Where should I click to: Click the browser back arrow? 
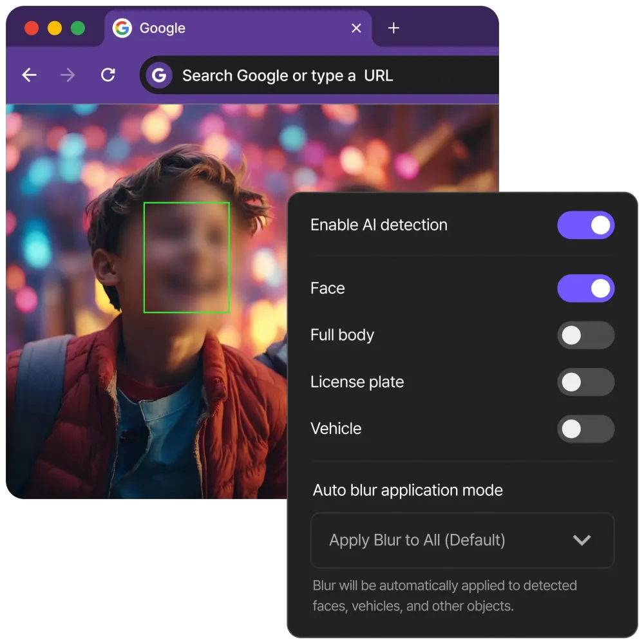click(30, 75)
